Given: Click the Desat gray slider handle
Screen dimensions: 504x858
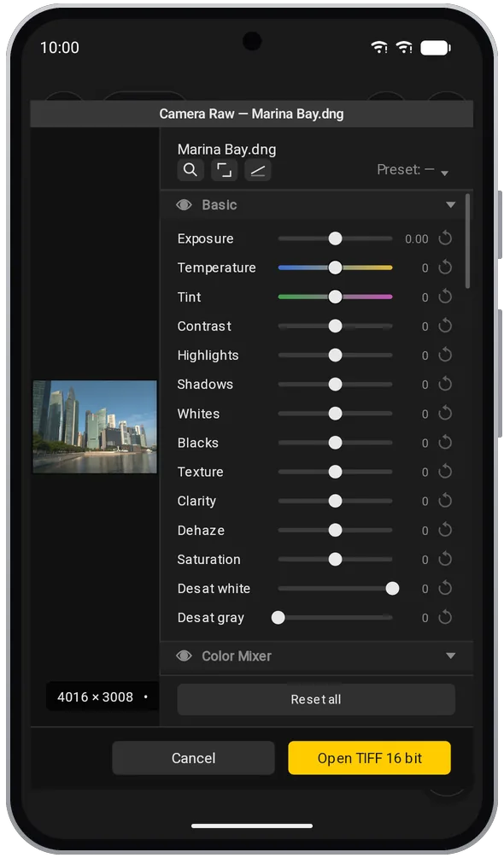Looking at the screenshot, I should [x=278, y=618].
